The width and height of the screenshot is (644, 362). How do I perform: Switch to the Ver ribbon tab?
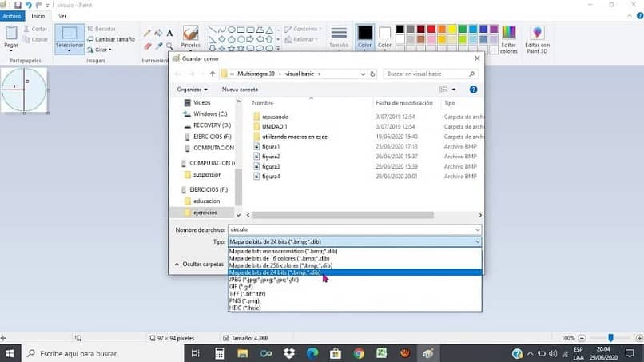(x=62, y=16)
